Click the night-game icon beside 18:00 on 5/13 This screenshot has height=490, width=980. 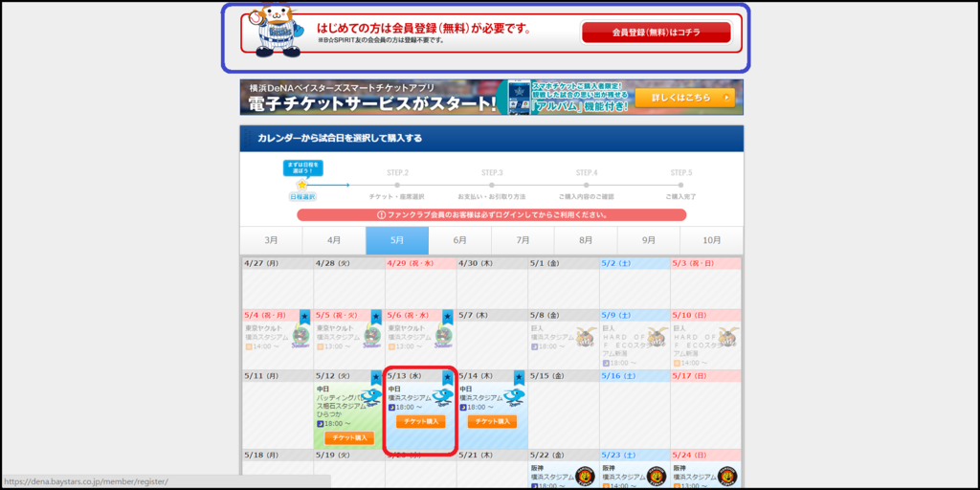click(x=391, y=407)
